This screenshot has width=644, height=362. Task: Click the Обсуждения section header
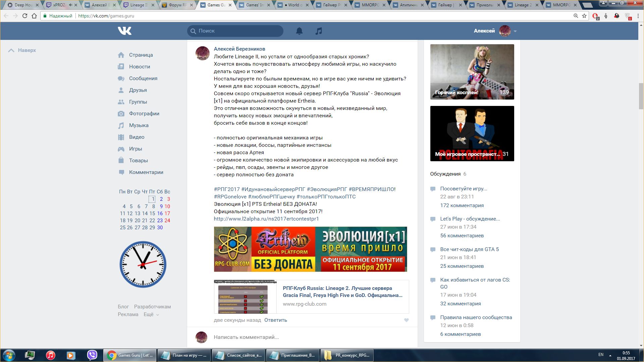445,174
